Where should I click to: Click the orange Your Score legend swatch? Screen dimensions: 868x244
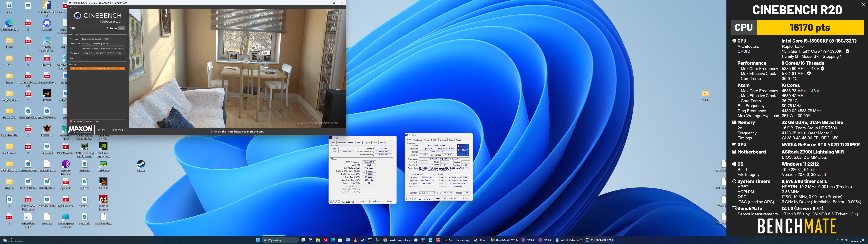[71, 121]
